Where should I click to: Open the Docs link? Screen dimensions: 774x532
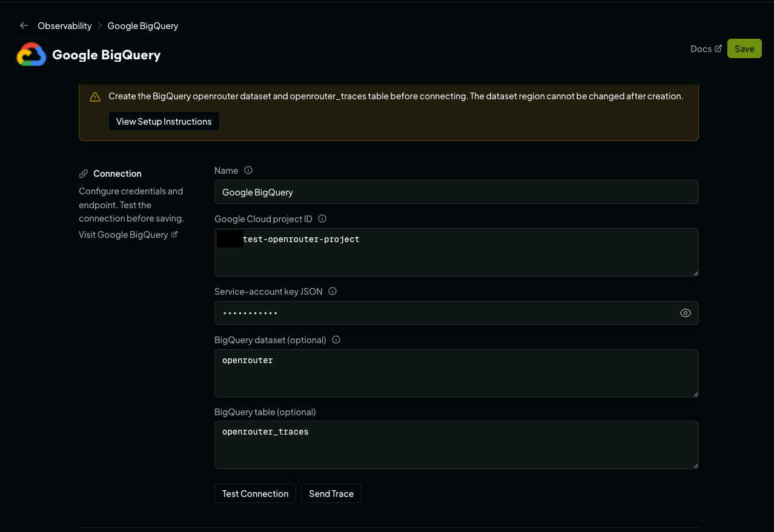tap(706, 49)
